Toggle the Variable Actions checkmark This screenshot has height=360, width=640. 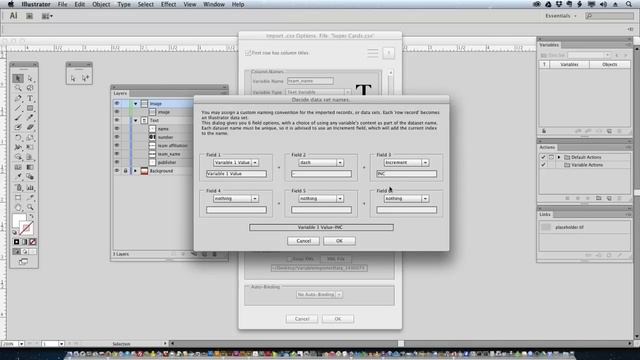543,165
